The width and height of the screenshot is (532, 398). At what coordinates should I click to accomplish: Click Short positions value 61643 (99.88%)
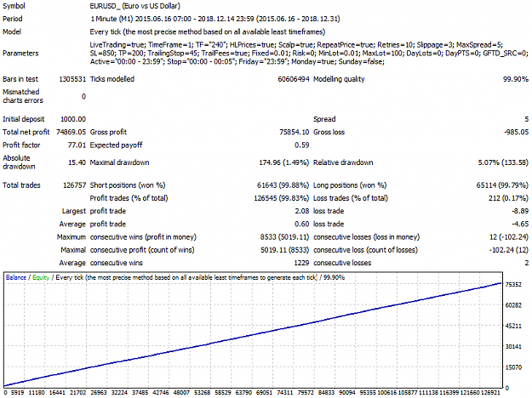point(283,185)
